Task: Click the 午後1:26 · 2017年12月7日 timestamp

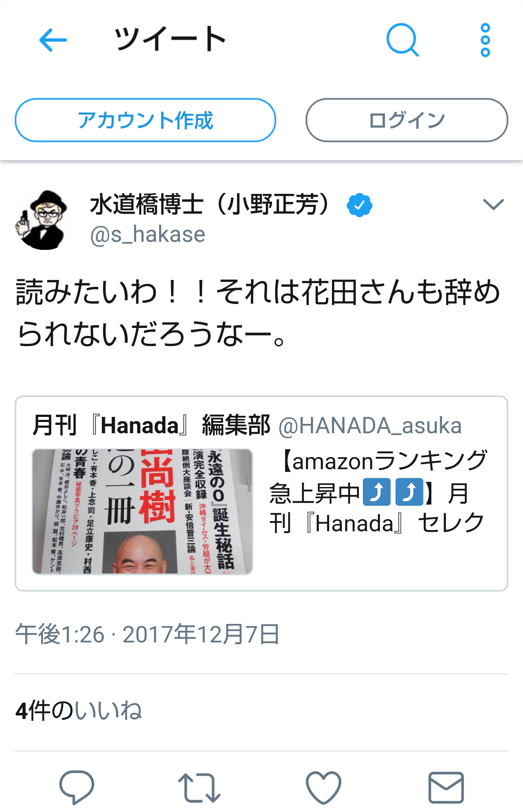Action: [147, 634]
